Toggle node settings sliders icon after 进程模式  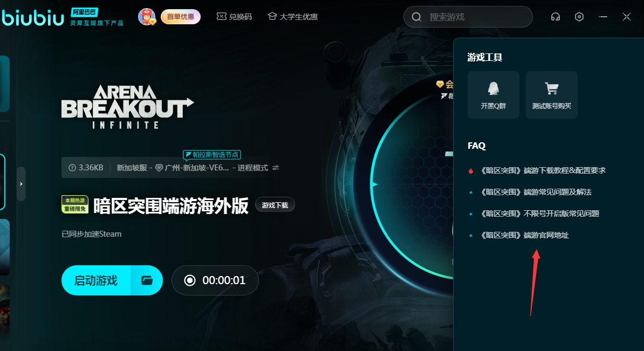point(276,168)
